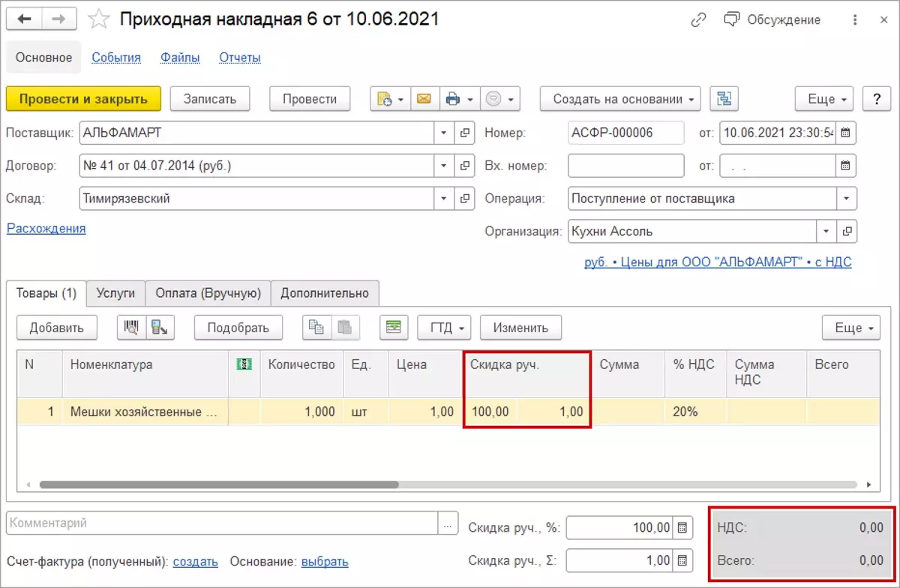Open calendar for document date field

846,133
